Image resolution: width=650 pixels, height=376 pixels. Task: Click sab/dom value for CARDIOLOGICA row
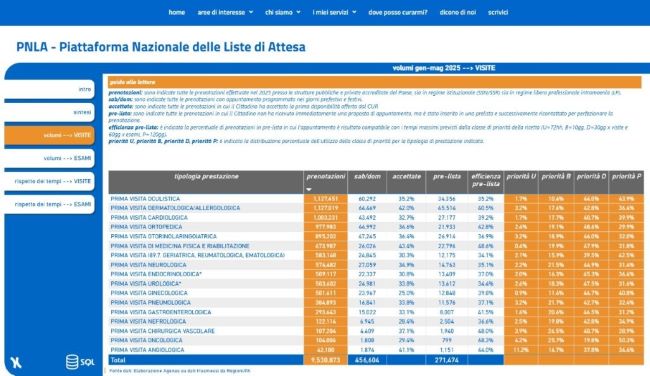coord(367,218)
